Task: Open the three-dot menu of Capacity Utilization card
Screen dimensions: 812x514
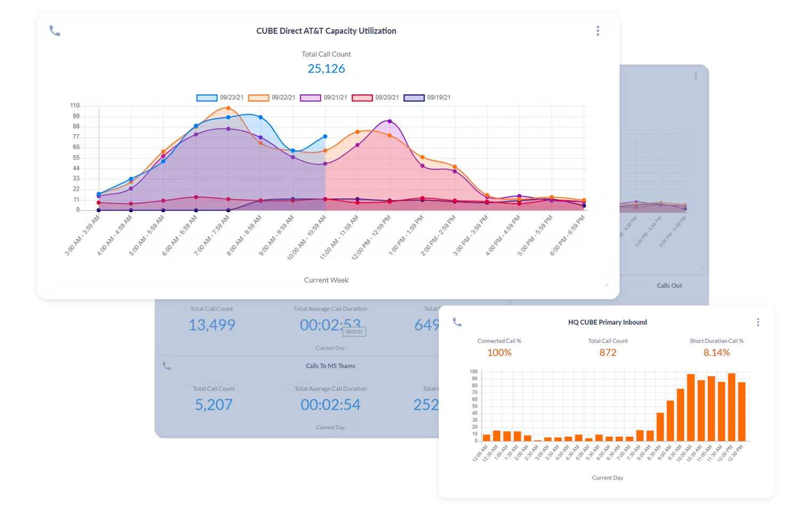Action: (x=598, y=31)
